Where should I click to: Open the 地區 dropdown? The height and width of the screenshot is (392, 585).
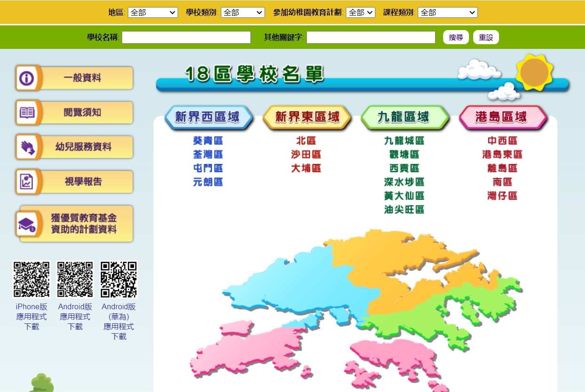153,12
